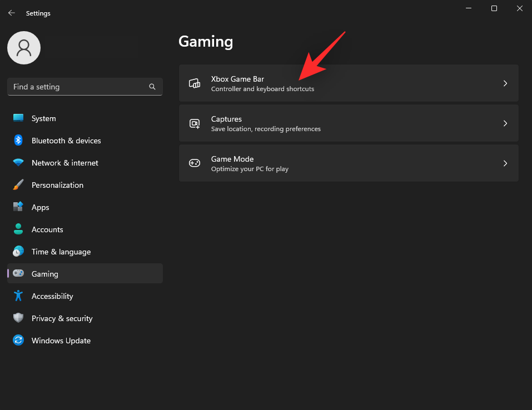Image resolution: width=532 pixels, height=410 pixels.
Task: Click the search magnifier in Find a setting
Action: coord(152,87)
